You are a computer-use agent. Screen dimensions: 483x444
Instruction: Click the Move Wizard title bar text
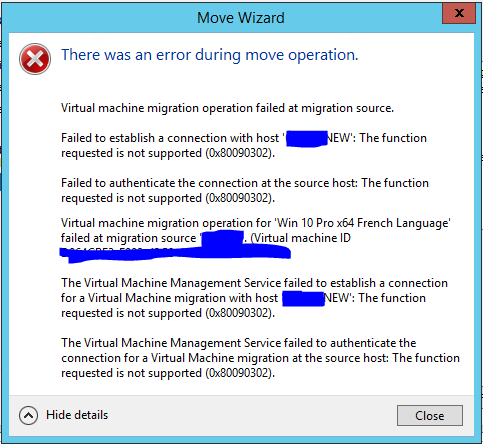241,18
